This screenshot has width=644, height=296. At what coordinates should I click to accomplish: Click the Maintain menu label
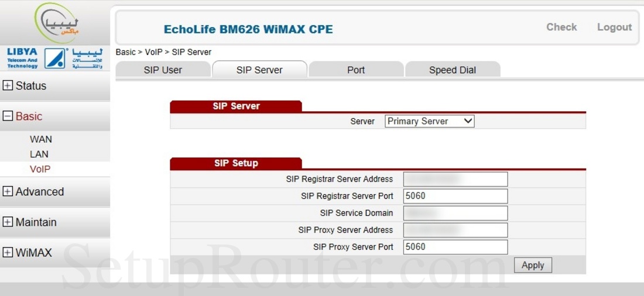(36, 222)
